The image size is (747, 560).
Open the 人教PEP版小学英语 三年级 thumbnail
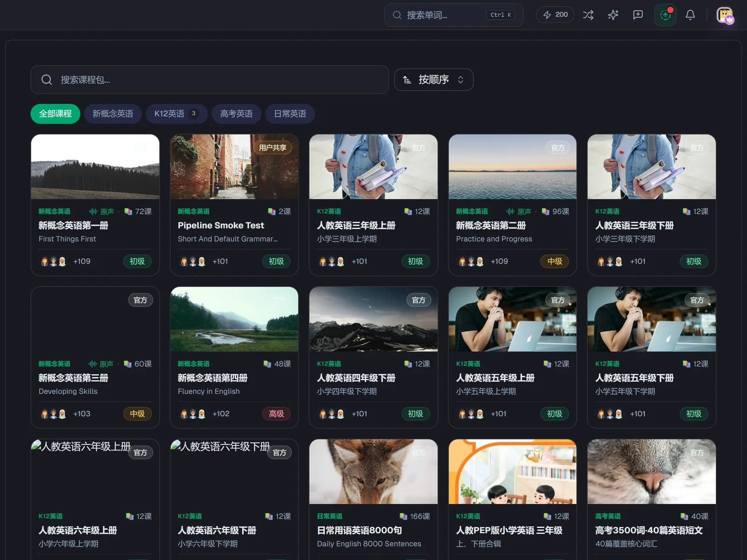513,472
